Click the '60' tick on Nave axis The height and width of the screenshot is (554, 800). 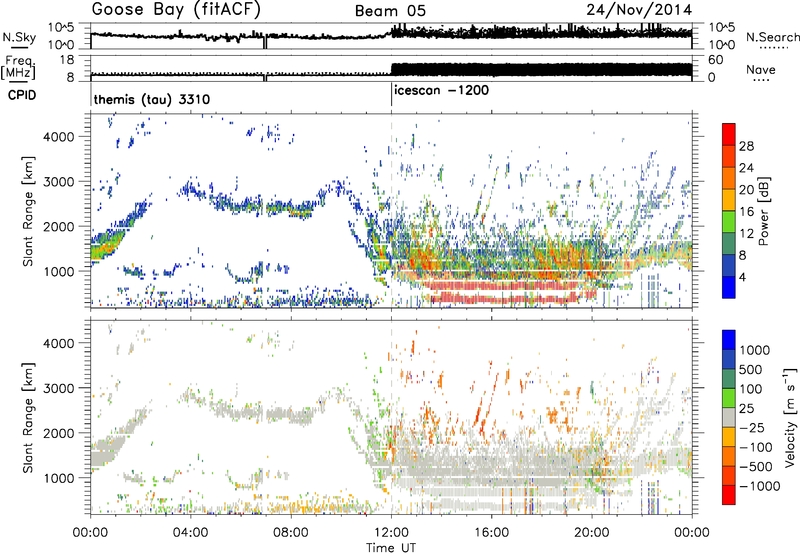(x=715, y=60)
